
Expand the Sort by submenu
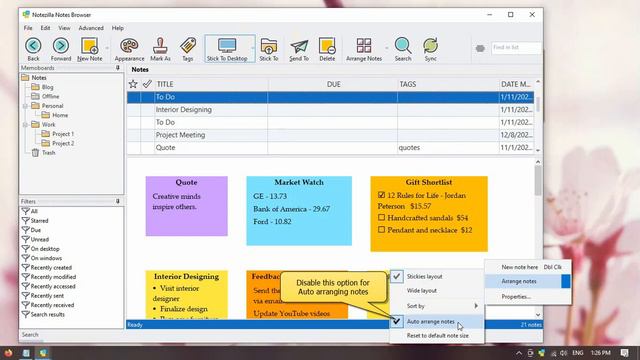click(437, 306)
